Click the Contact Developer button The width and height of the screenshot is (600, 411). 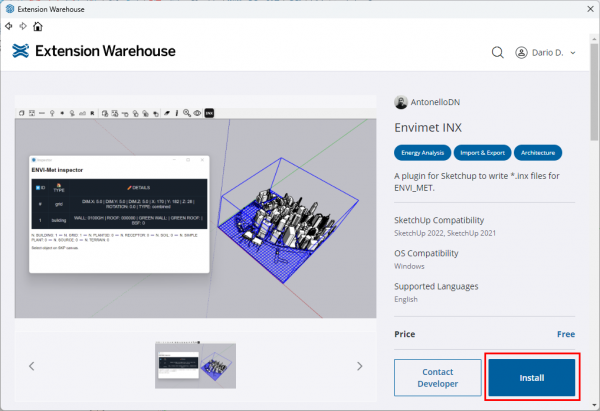pyautogui.click(x=437, y=378)
